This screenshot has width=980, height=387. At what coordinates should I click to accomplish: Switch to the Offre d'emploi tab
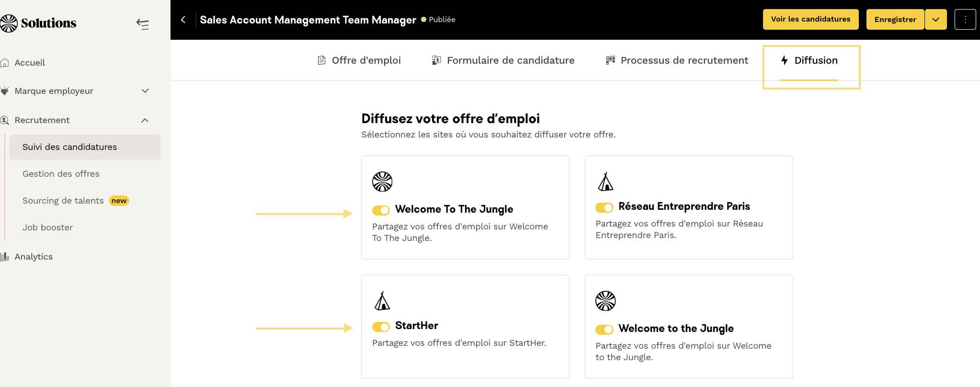click(x=359, y=60)
